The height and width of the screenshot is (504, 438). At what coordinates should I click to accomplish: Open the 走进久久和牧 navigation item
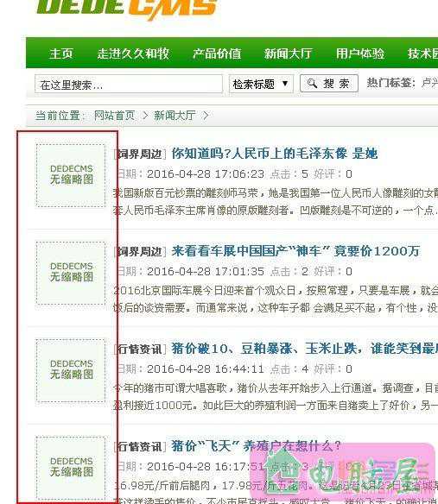[133, 54]
